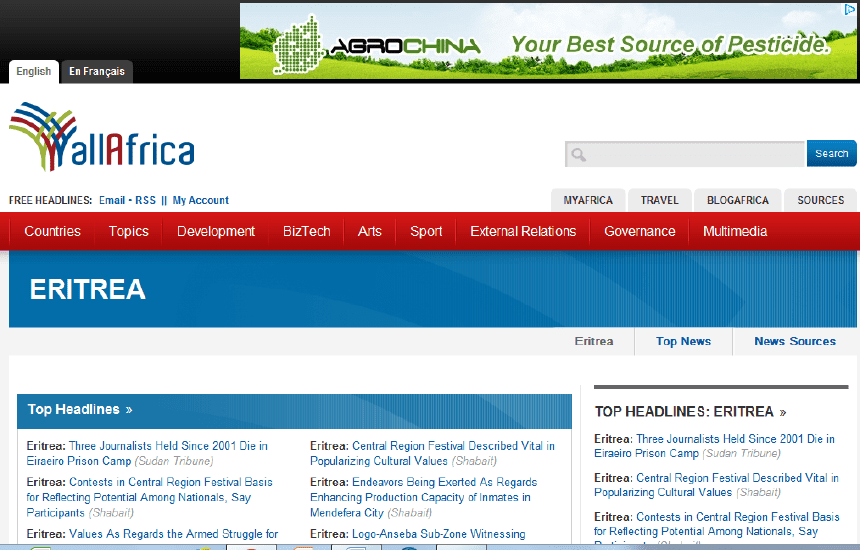Focus the site search input field
Screen dimensions: 860x550
click(684, 154)
